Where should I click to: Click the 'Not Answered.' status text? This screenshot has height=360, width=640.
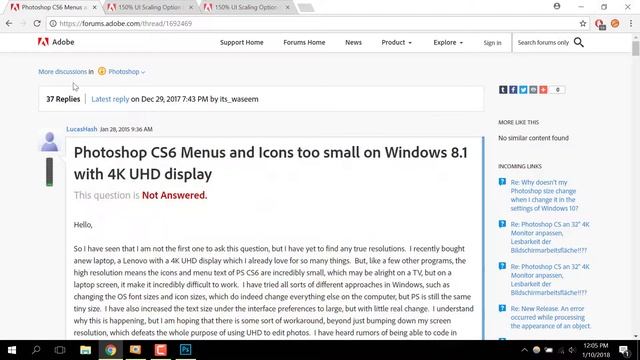(x=174, y=195)
